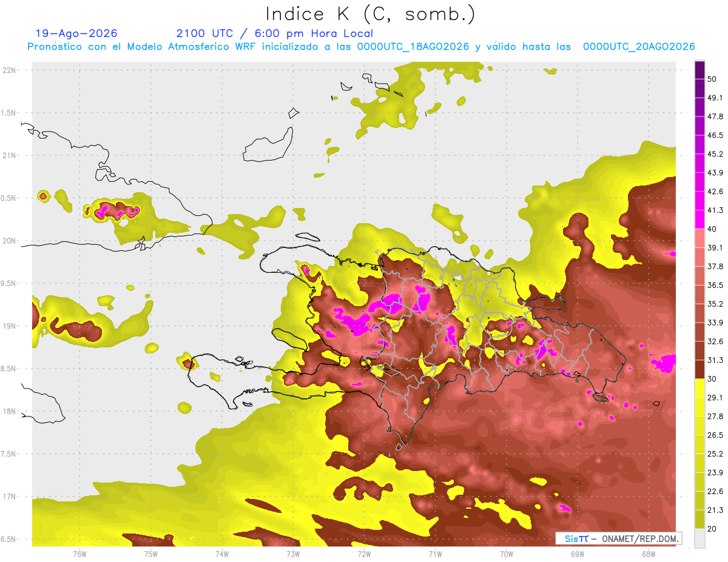728x562 pixels.
Task: Click the "33.9" legend value
Action: click(715, 323)
